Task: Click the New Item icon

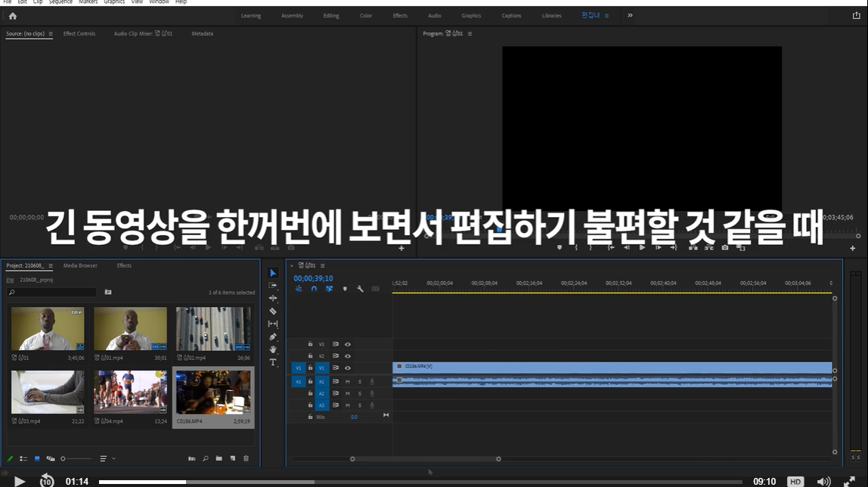Action: [x=233, y=458]
